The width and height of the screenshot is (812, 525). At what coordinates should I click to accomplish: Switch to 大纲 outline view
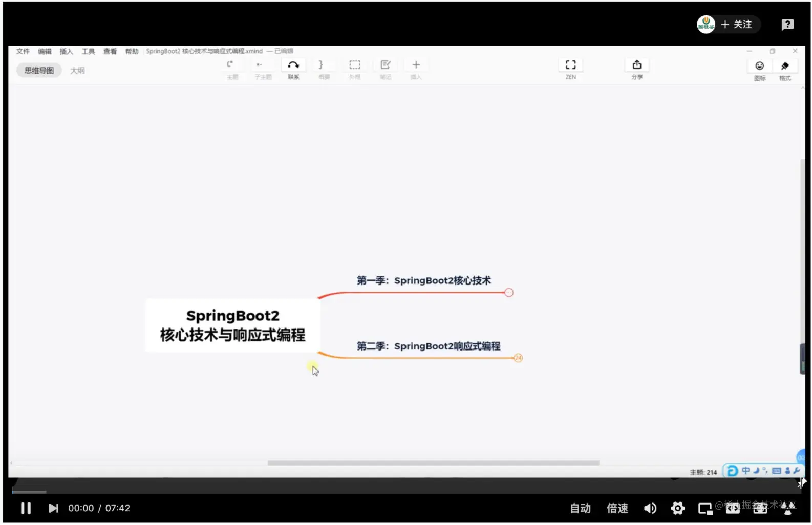pos(77,71)
